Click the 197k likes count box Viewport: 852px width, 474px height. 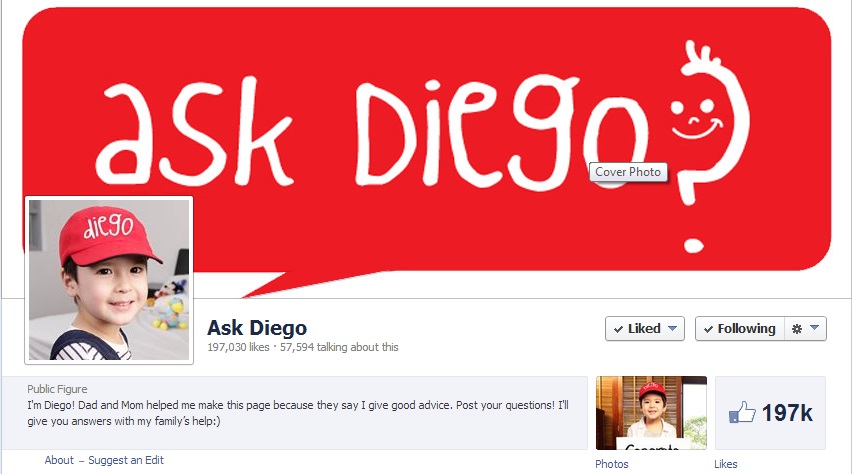click(770, 413)
